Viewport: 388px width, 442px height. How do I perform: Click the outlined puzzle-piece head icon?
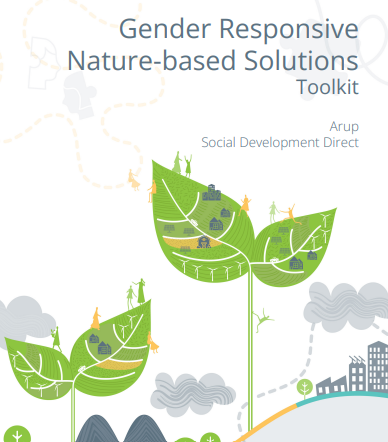tap(43, 63)
